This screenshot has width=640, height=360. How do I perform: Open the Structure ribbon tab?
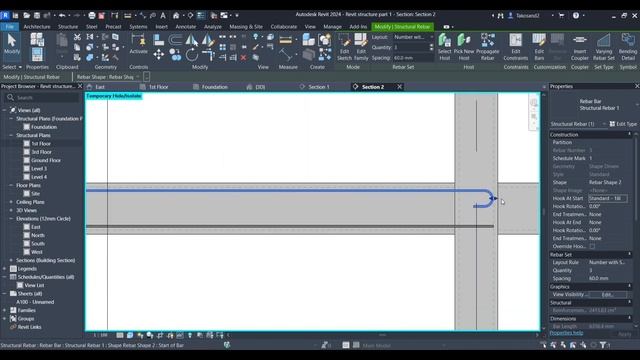68,27
